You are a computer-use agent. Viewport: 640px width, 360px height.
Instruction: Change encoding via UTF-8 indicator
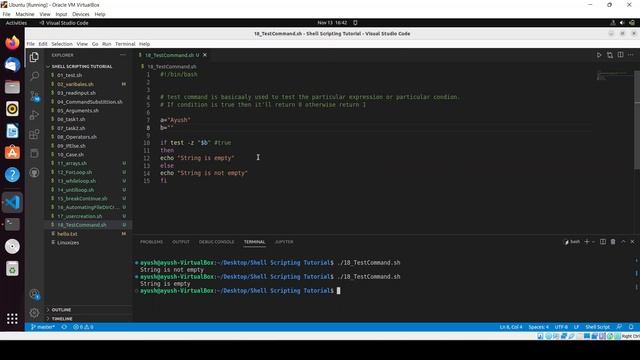[x=561, y=327]
